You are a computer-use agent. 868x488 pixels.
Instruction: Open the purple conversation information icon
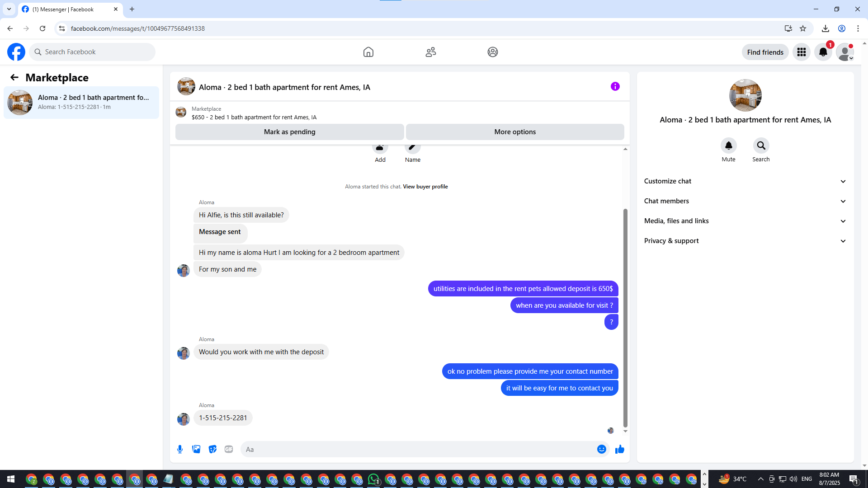pyautogui.click(x=615, y=86)
